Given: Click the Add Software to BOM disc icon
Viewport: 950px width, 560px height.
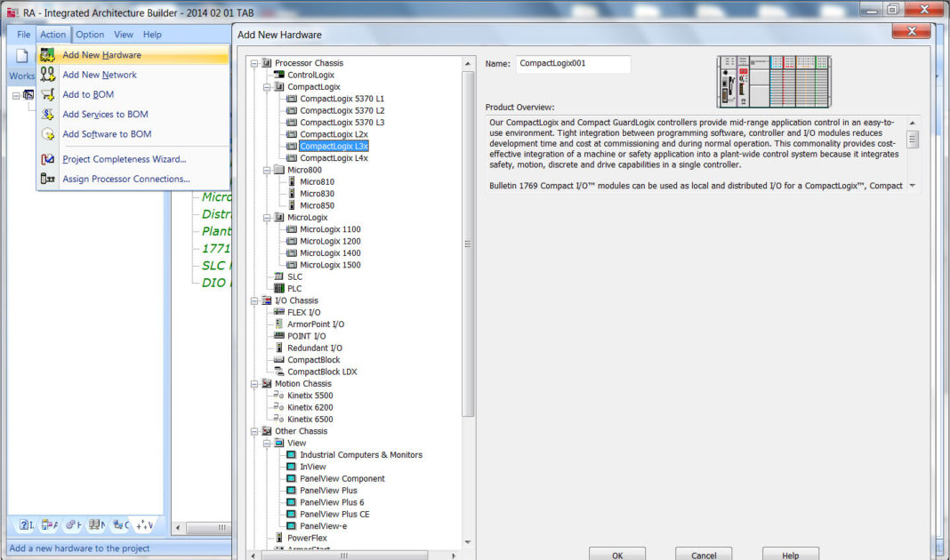Looking at the screenshot, I should 49,133.
